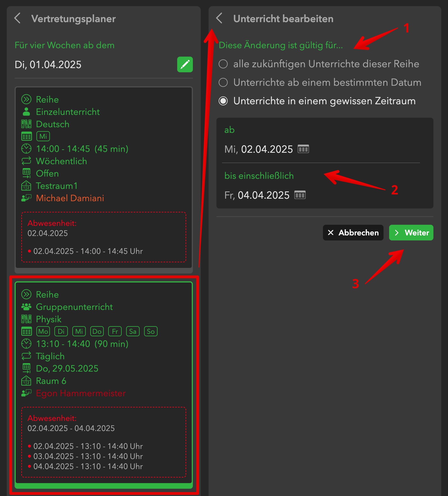
Task: Click repeat icon beside Wöchentlich
Action: tap(26, 161)
